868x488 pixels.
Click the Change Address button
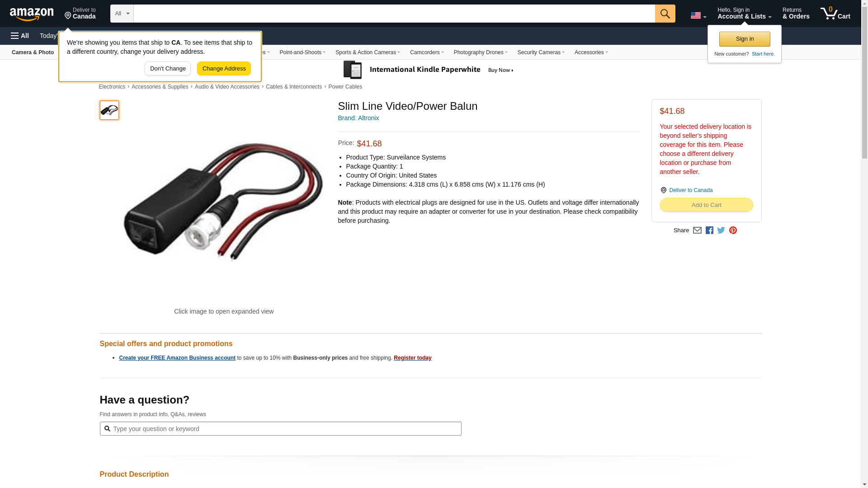tap(224, 69)
